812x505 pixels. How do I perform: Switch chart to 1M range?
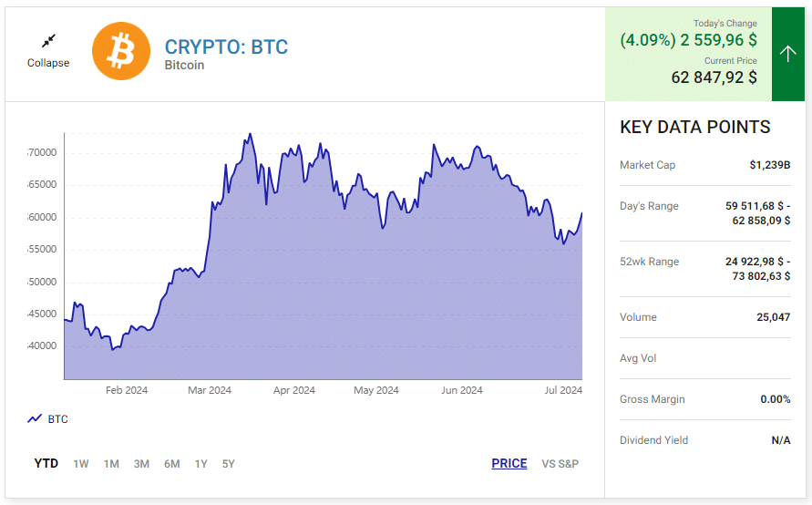(x=111, y=464)
